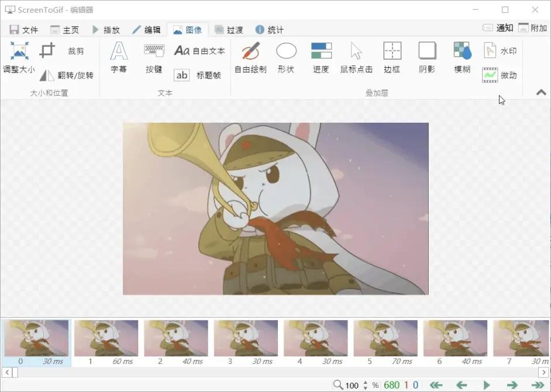Viewport: 551px width, 392px height.
Task: Open the Blur/Obfuscate (模糊) tool
Action: tap(462, 58)
